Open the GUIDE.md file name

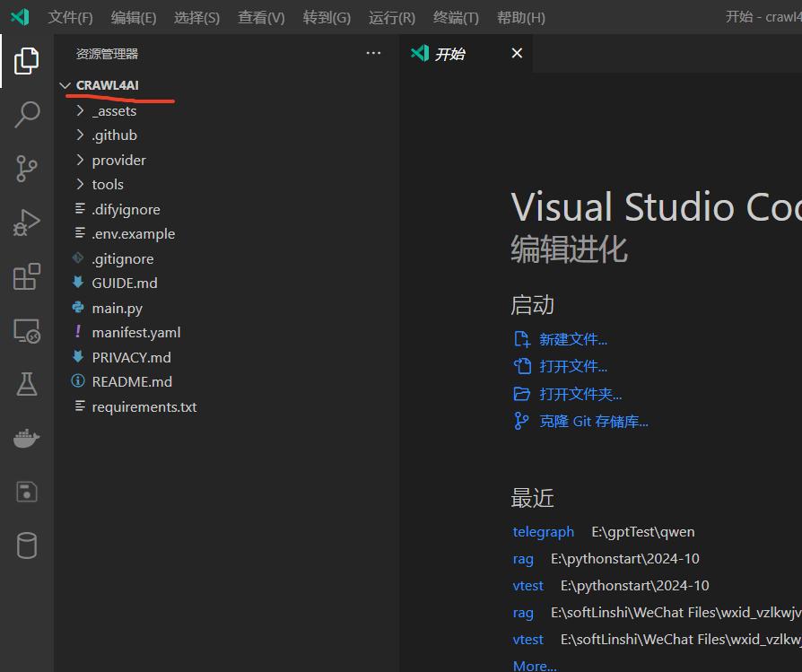pyautogui.click(x=125, y=283)
